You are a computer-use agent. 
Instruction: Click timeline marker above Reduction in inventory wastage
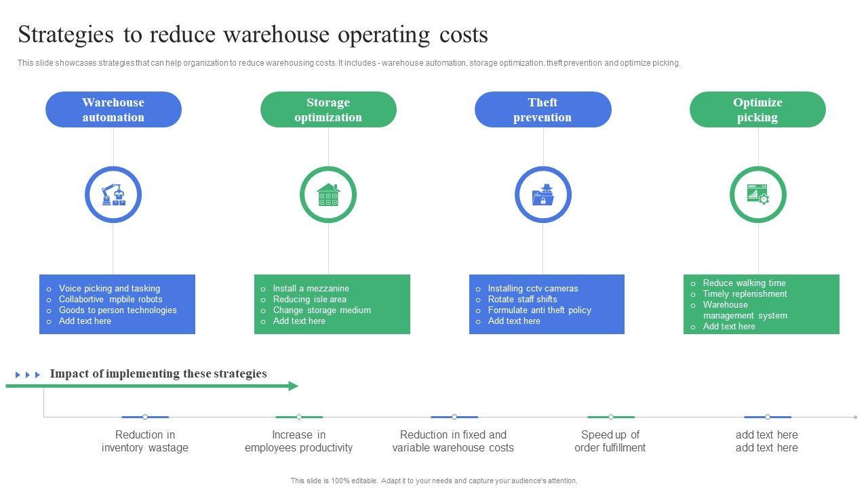click(145, 417)
